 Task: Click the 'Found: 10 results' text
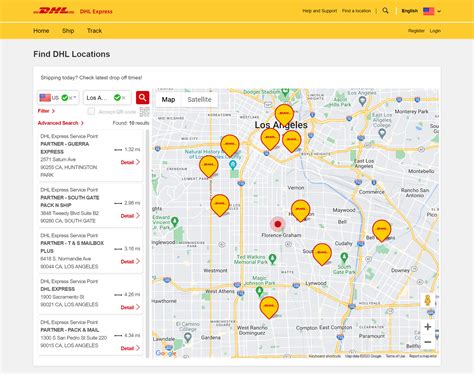(x=131, y=123)
